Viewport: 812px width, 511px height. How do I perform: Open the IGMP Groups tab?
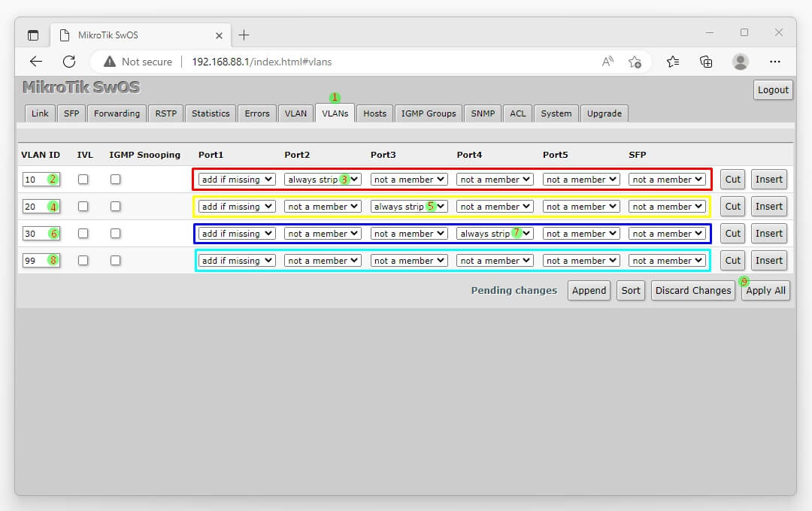[x=429, y=113]
